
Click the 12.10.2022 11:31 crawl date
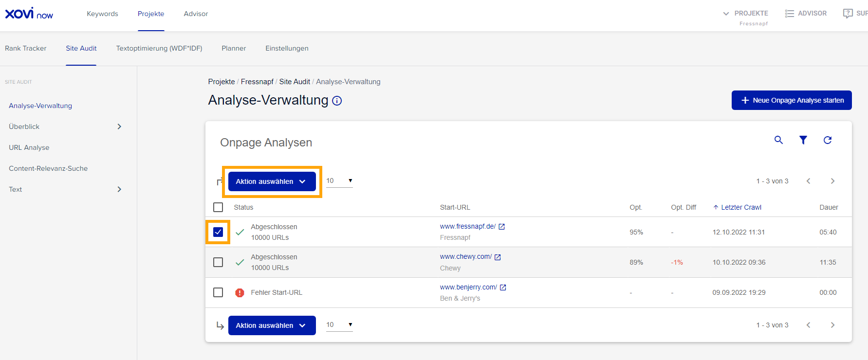click(739, 232)
